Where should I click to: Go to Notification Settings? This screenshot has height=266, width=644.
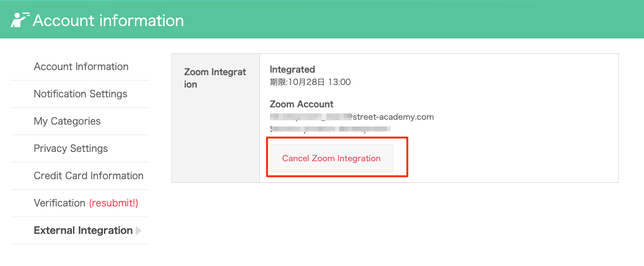point(80,94)
